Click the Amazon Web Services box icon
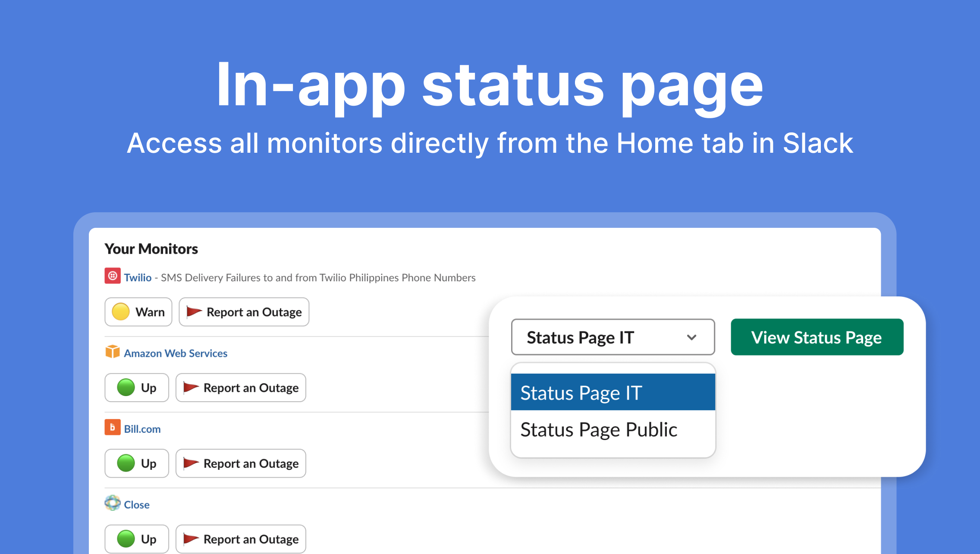Viewport: 980px width, 554px height. pos(112,352)
